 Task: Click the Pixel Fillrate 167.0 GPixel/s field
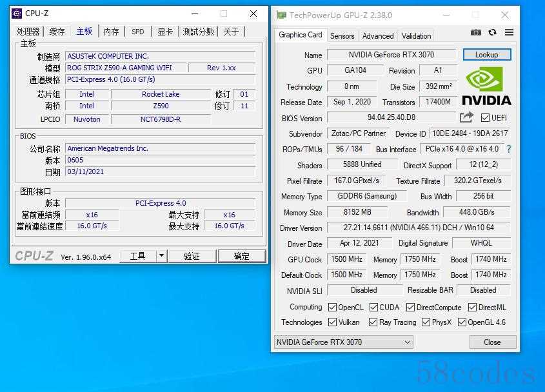pyautogui.click(x=356, y=181)
